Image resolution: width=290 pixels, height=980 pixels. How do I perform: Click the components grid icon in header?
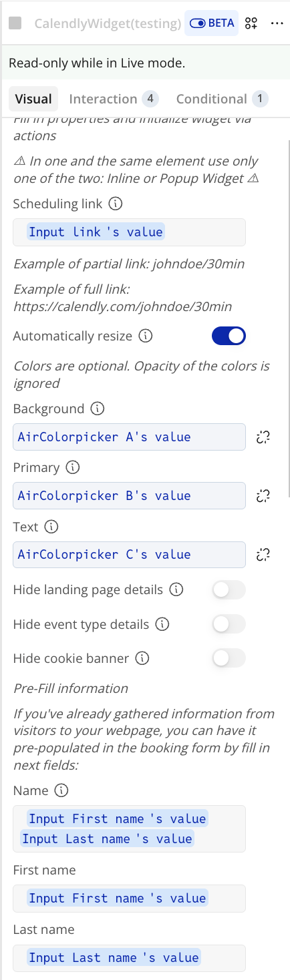pyautogui.click(x=251, y=23)
